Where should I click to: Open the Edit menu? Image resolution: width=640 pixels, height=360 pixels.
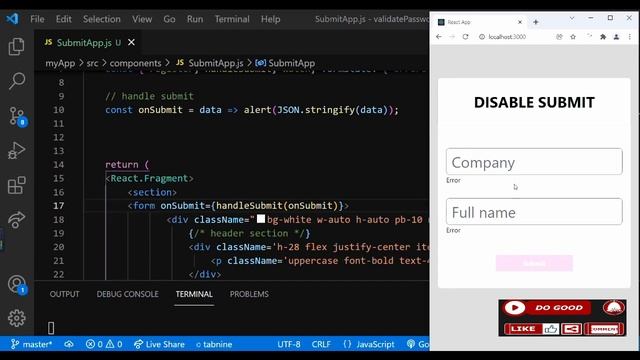(x=64, y=19)
